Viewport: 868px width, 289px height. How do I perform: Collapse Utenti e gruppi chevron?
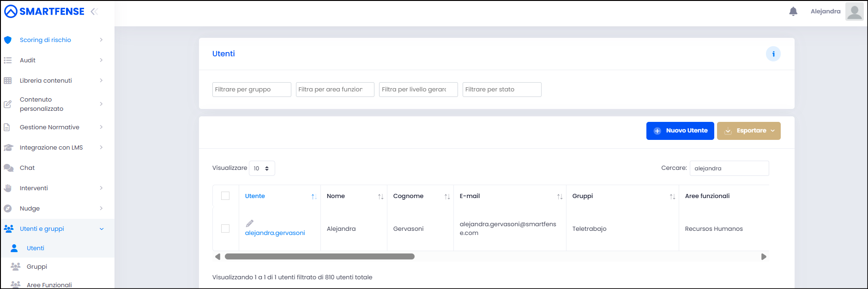click(x=102, y=229)
